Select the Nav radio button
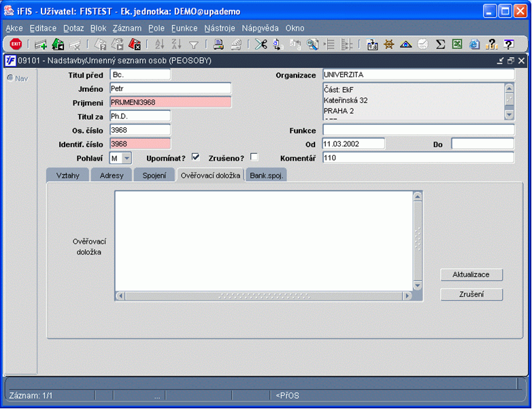This screenshot has height=409, width=532. point(10,78)
